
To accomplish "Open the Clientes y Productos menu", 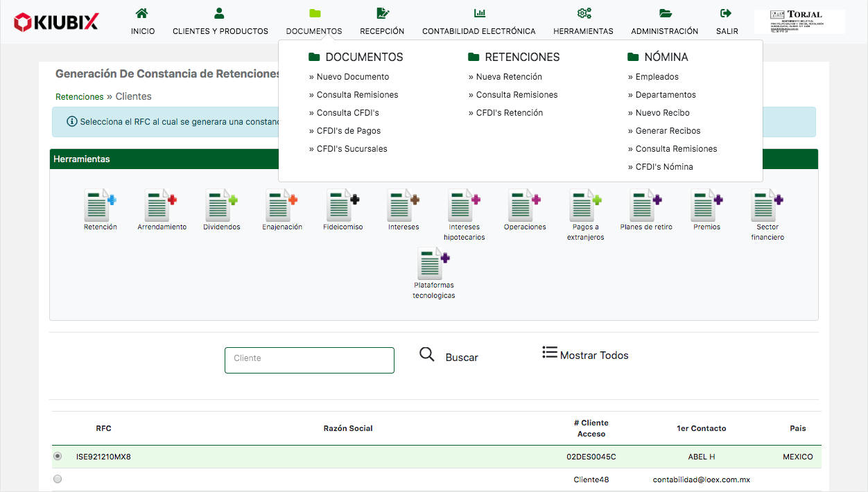I will 220,22.
